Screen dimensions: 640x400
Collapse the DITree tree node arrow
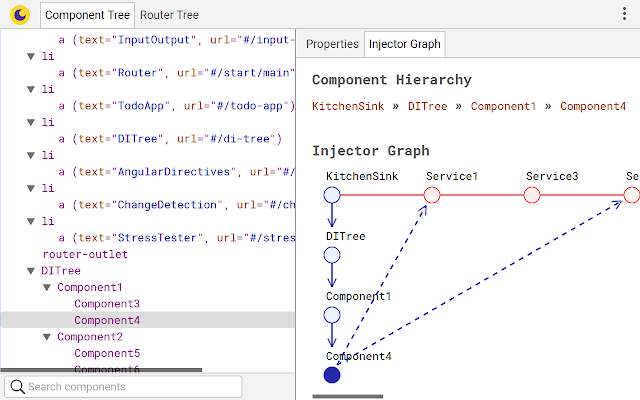coord(31,271)
